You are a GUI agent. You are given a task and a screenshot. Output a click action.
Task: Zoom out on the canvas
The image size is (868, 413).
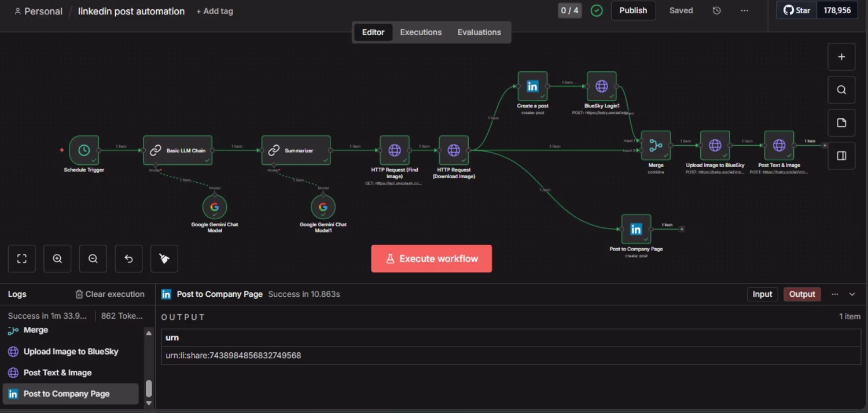point(93,259)
